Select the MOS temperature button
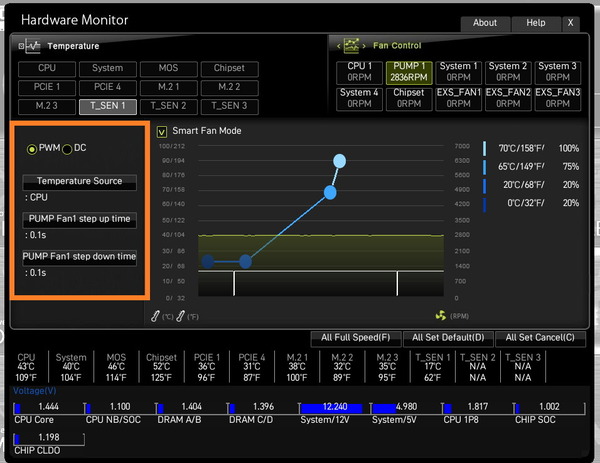 169,68
